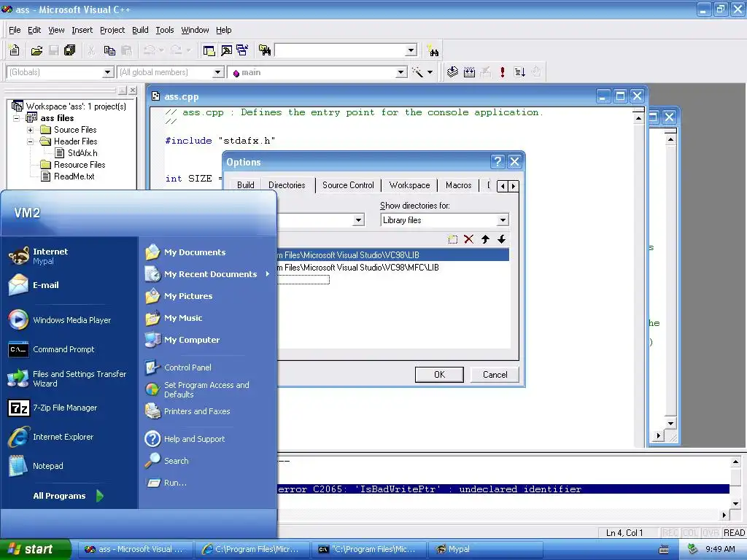The image size is (747, 560).
Task: Click the WizardBar magic wand icon
Action: tap(417, 72)
